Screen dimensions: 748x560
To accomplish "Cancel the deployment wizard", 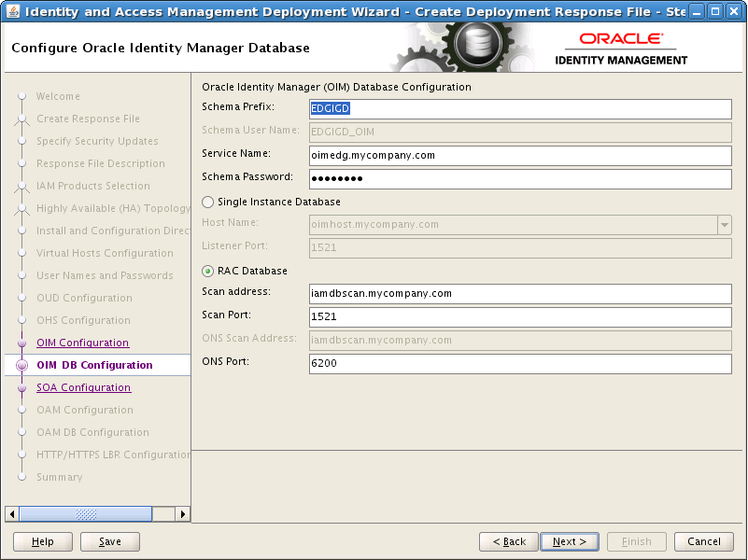I will (x=703, y=541).
